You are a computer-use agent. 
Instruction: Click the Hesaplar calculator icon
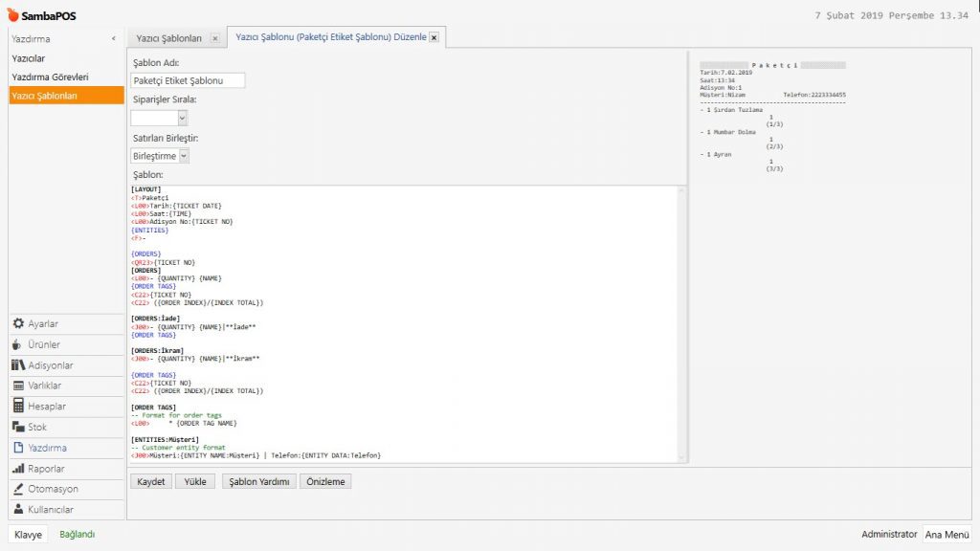[18, 407]
